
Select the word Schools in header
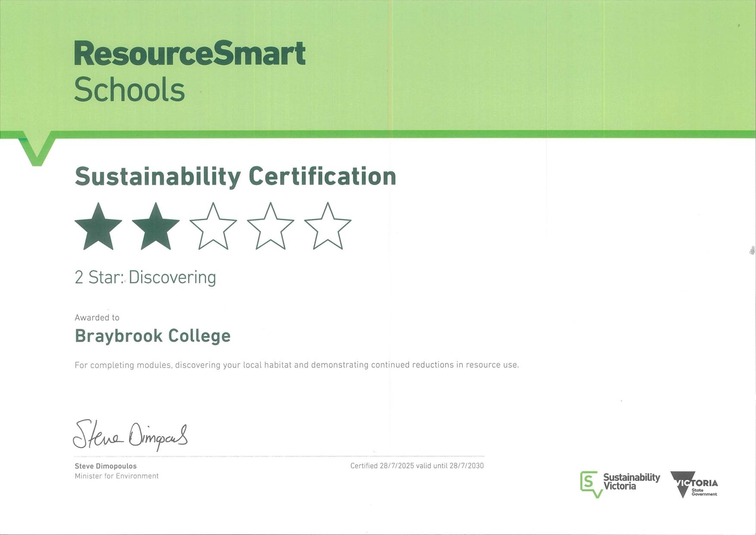point(129,90)
